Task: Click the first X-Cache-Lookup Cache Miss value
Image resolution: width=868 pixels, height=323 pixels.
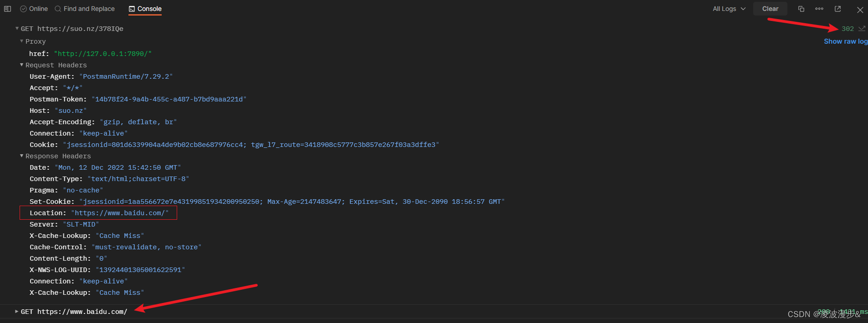Action: click(x=120, y=236)
